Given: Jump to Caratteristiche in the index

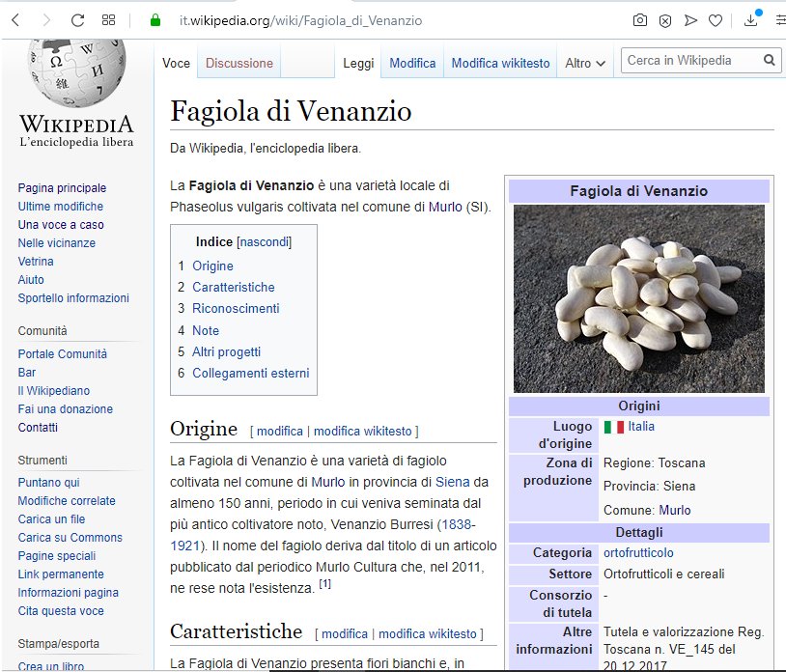Looking at the screenshot, I should point(234,287).
